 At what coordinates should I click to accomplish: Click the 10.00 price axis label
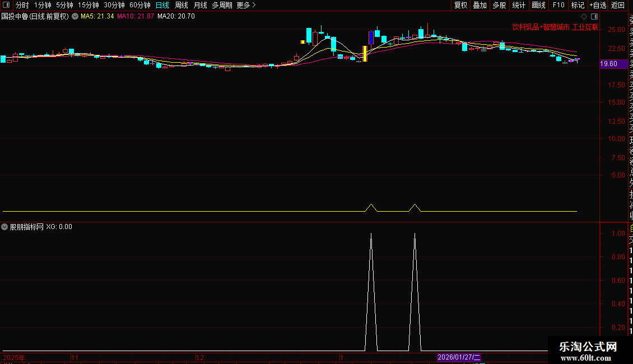point(616,138)
